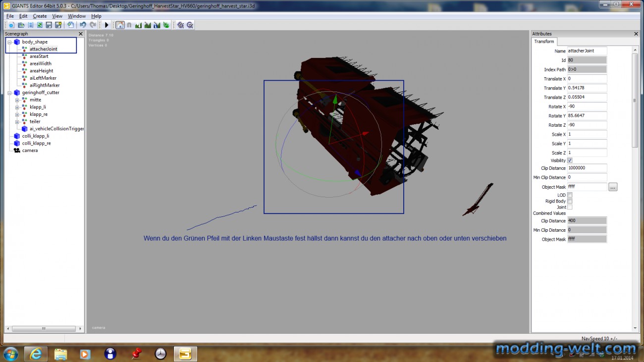Select the terrain foliage paint icon
Image resolution: width=644 pixels, height=362 pixels.
click(166, 25)
